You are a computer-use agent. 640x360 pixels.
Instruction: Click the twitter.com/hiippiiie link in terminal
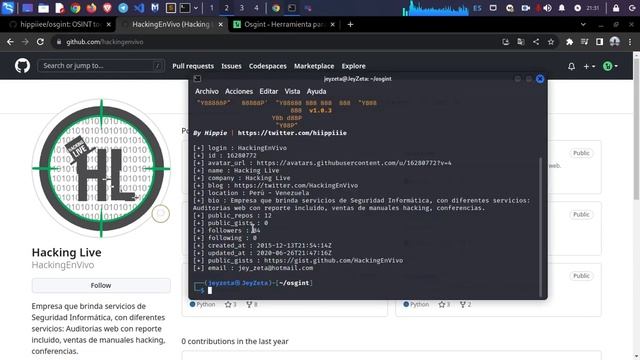pyautogui.click(x=292, y=133)
